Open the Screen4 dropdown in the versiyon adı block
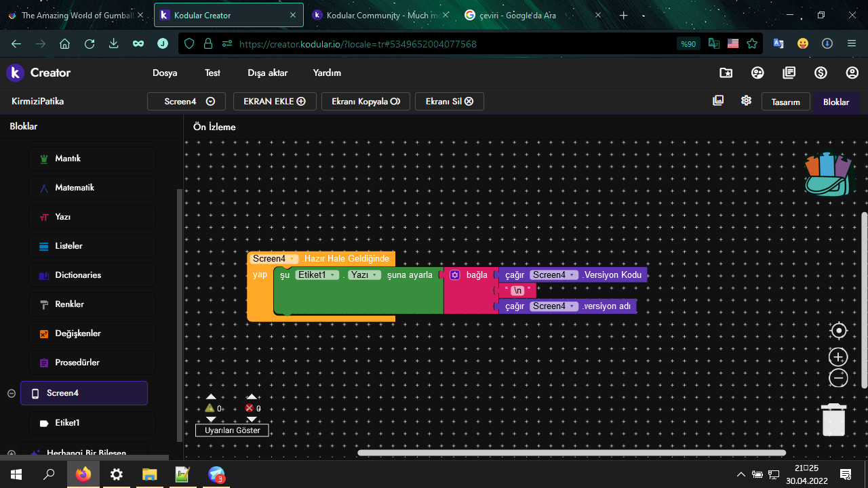Screen dimensions: 868x488 [x=554, y=306]
